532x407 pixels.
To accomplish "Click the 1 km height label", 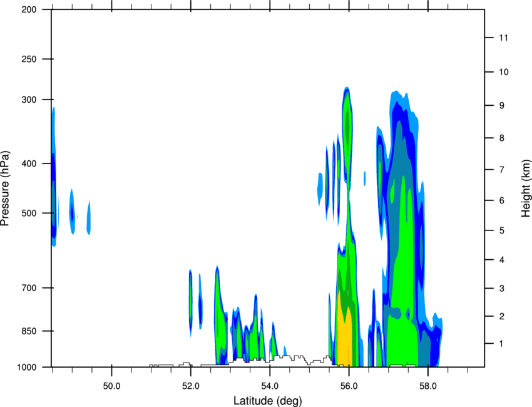I will (x=501, y=344).
